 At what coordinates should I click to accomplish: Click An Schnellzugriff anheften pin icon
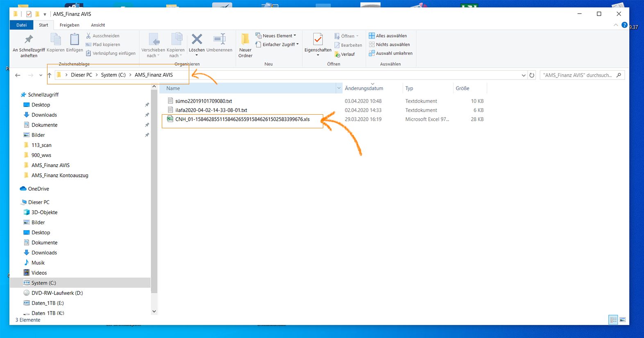[29, 40]
